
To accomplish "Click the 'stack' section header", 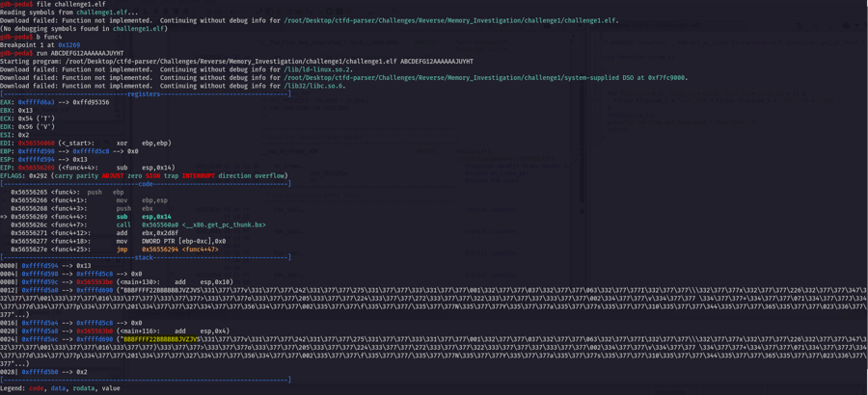I will click(x=143, y=257).
